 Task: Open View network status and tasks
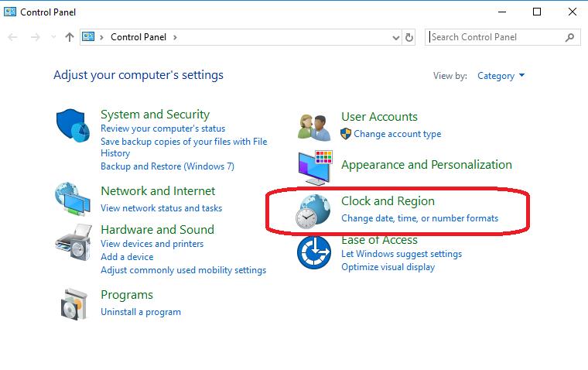pos(161,208)
